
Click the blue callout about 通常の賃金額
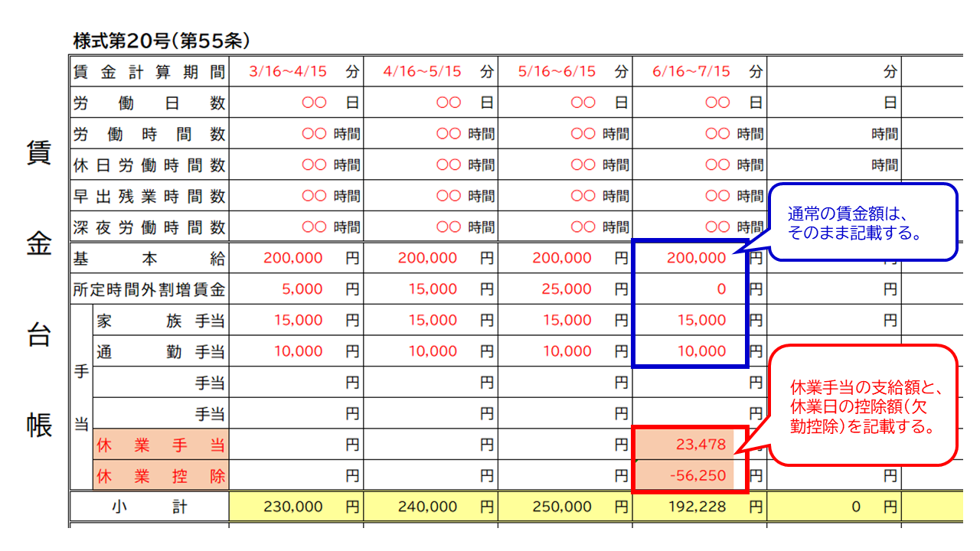pos(863,223)
